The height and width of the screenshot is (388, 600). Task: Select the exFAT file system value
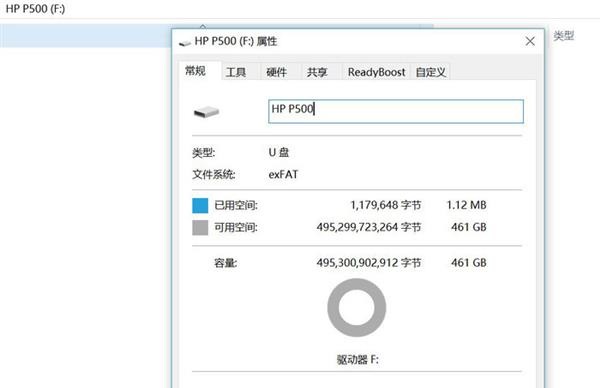283,174
